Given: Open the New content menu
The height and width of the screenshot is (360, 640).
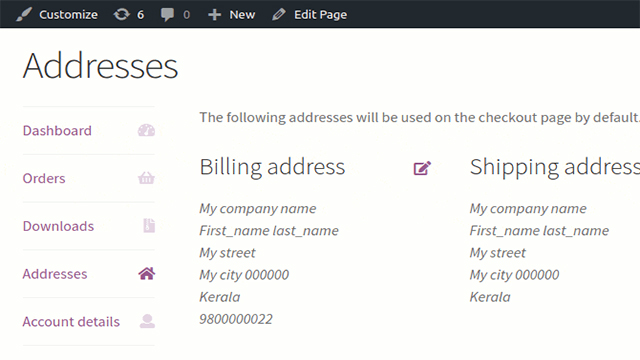Looking at the screenshot, I should coord(242,15).
